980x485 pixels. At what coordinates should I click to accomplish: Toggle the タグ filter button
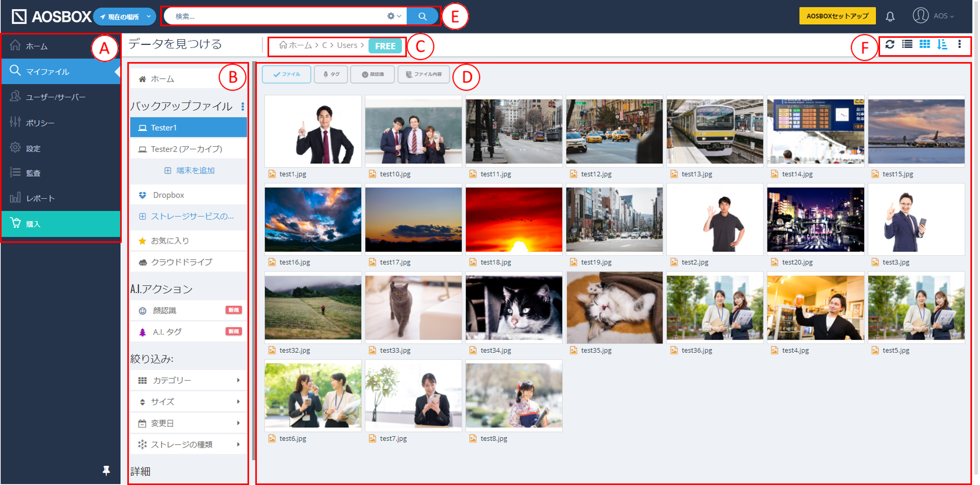[x=331, y=74]
